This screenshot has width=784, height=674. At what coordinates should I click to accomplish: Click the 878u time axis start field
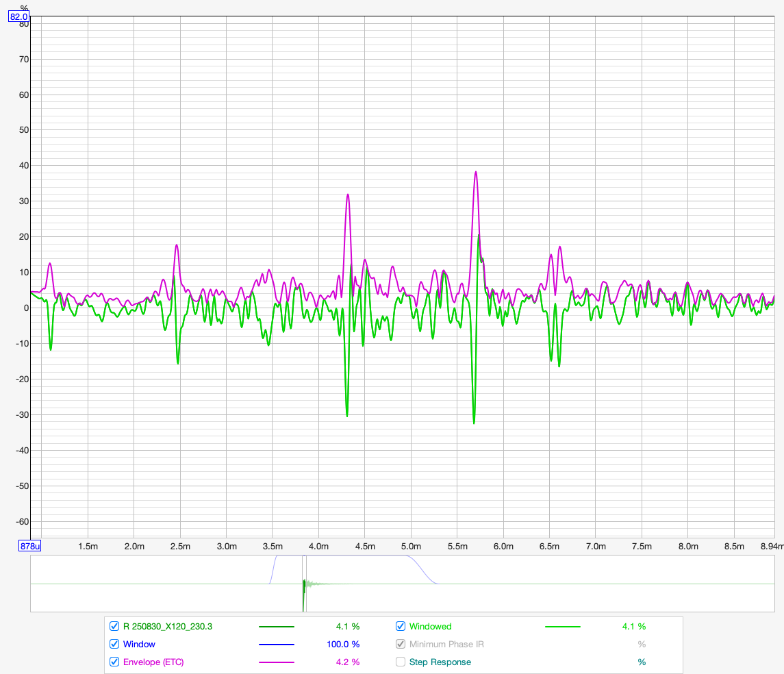click(x=30, y=546)
